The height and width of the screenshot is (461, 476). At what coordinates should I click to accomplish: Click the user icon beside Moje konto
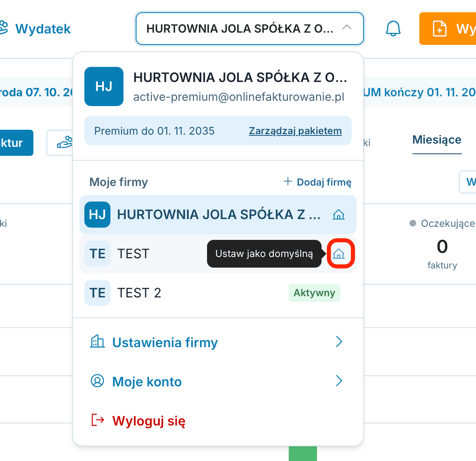pyautogui.click(x=97, y=381)
